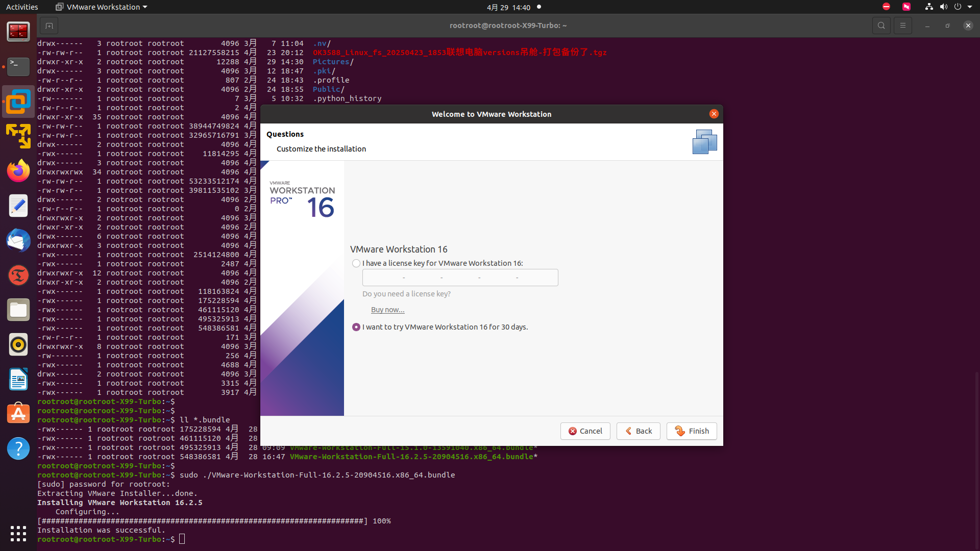Open the Buy now link
The width and height of the screenshot is (980, 551).
coord(387,310)
